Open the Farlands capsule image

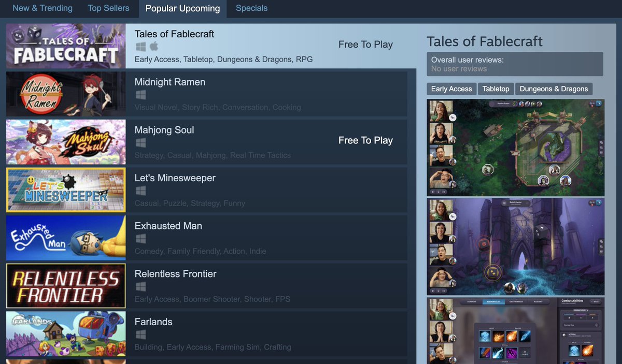point(66,334)
